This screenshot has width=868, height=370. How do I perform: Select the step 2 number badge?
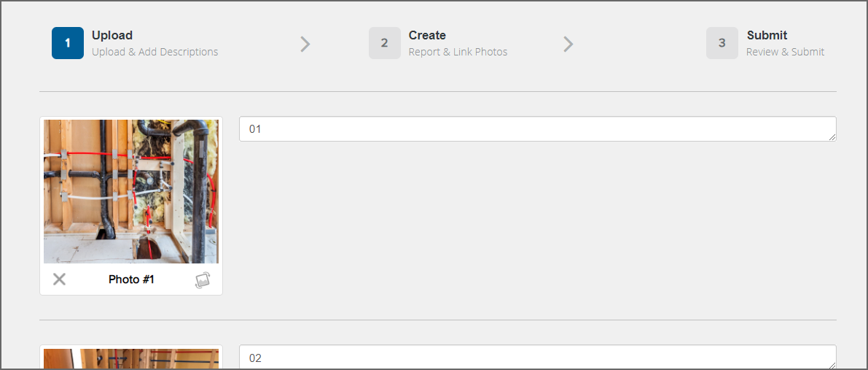[385, 43]
